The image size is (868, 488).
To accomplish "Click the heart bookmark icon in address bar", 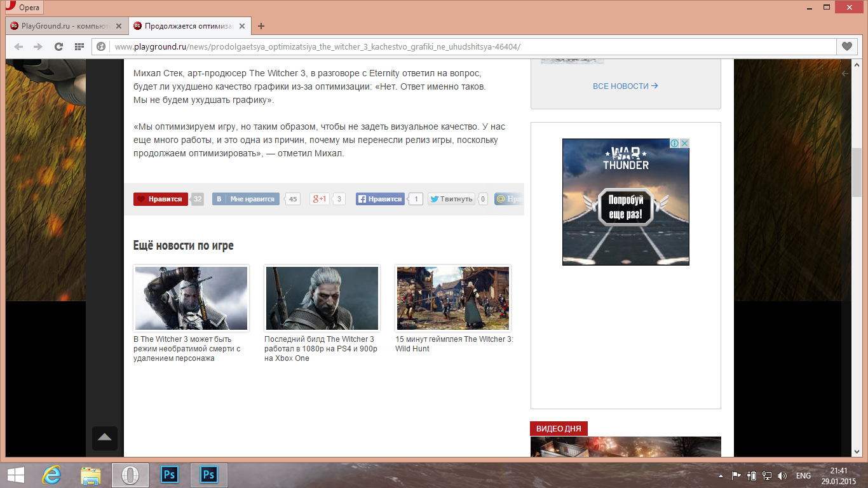I will [846, 46].
